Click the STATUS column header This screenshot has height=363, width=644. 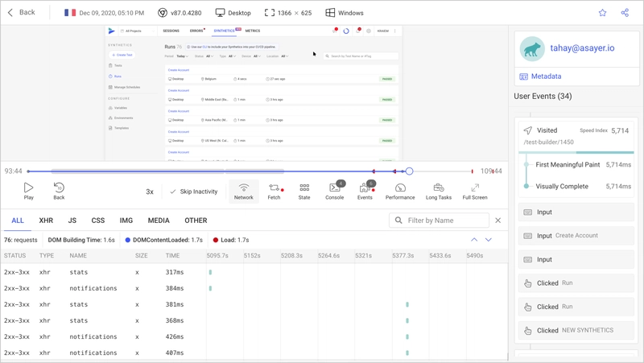(x=14, y=255)
